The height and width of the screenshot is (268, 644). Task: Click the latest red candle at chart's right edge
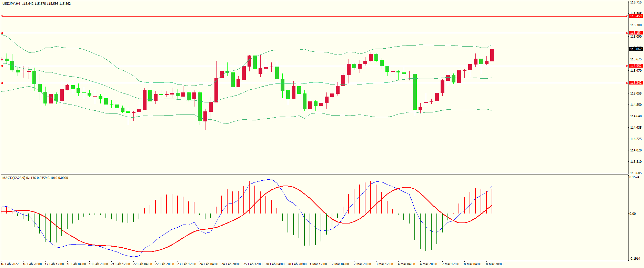tap(492, 55)
